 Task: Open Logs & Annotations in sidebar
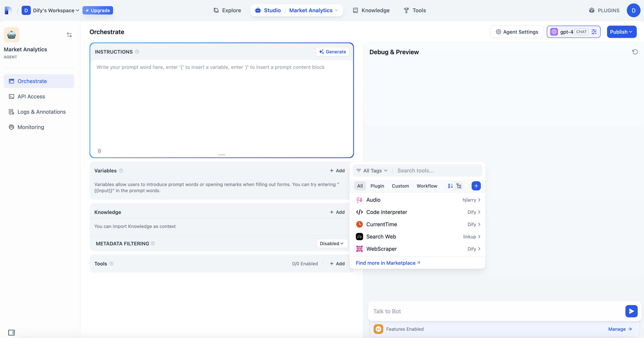coord(42,112)
